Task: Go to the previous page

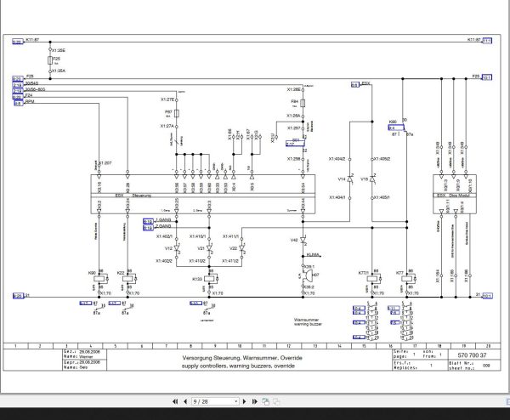Action: 185,401
